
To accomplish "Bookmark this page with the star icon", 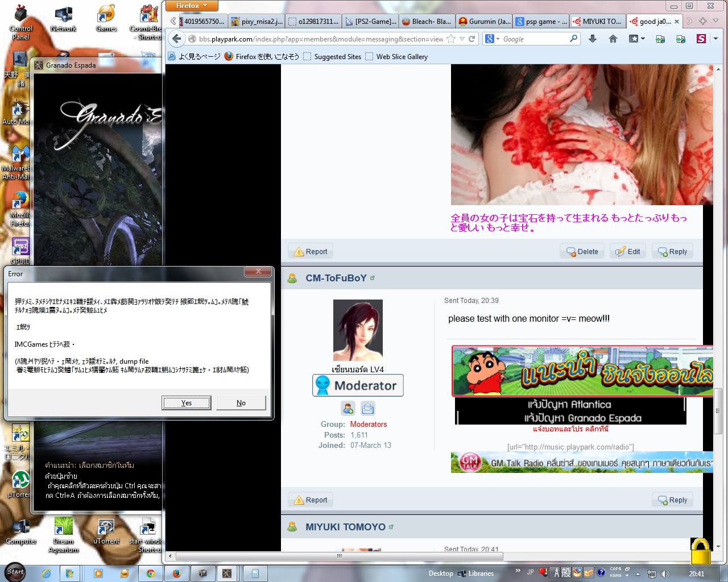I will coord(451,39).
